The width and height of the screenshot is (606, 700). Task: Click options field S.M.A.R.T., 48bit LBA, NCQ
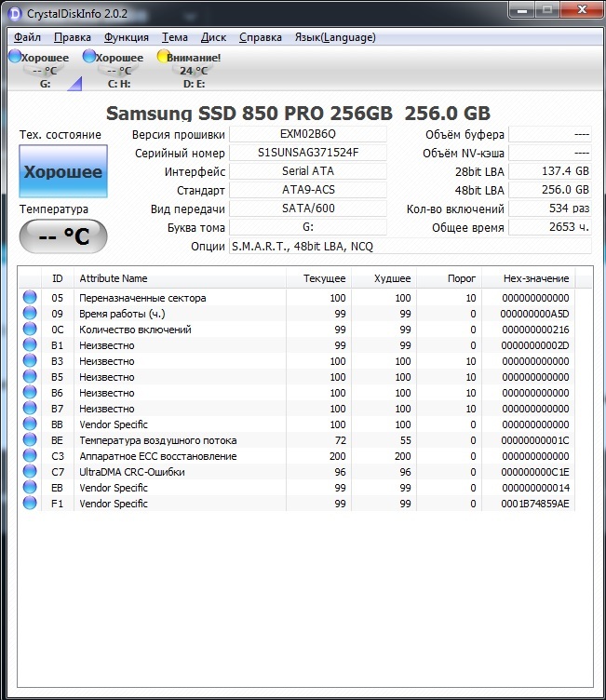(411, 246)
